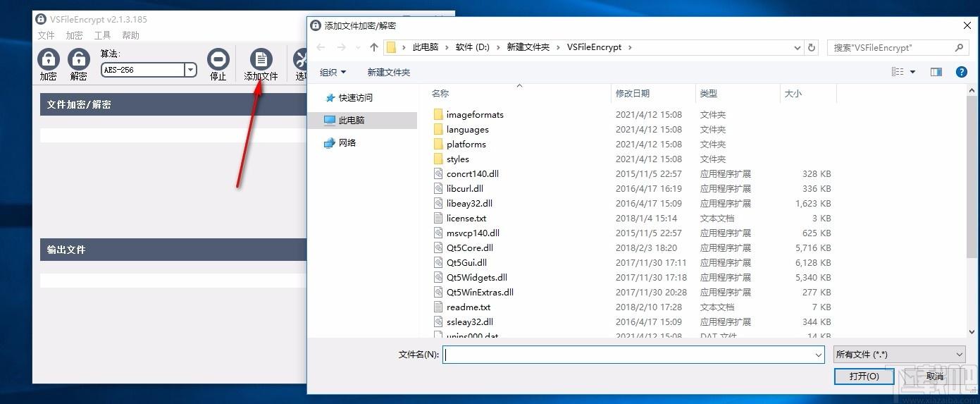Click the Add File (添加文件) icon
Image resolution: width=980 pixels, height=404 pixels.
click(261, 59)
